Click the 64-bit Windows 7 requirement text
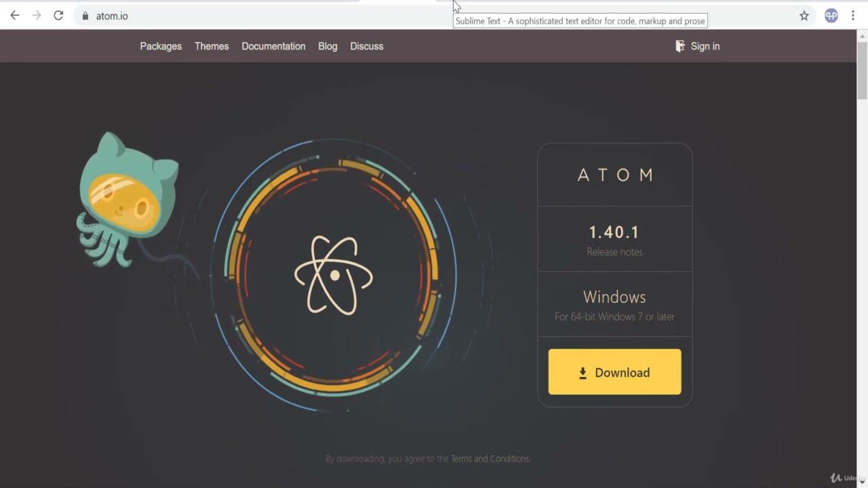Screen dimensions: 868x488 (614, 317)
